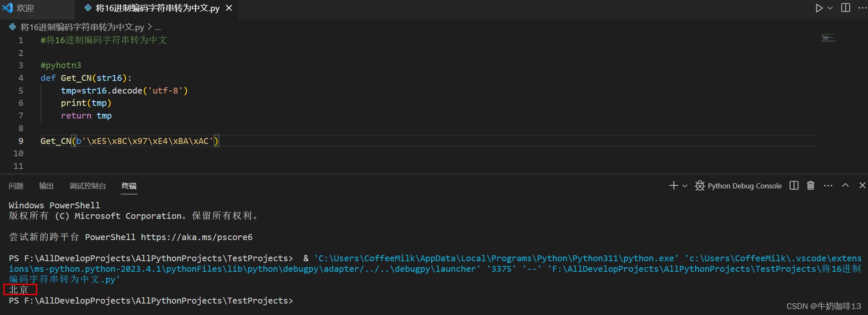Close the terminal panel

(x=862, y=185)
